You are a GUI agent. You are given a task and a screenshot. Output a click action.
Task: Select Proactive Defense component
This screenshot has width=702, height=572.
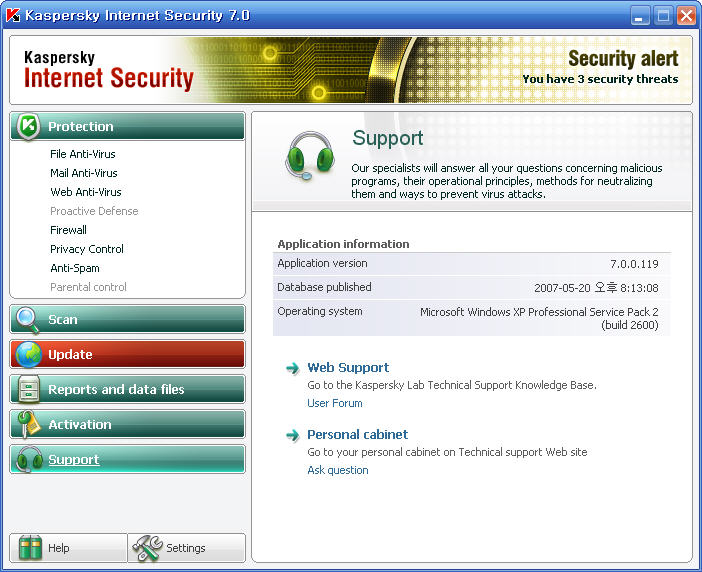pyautogui.click(x=94, y=211)
